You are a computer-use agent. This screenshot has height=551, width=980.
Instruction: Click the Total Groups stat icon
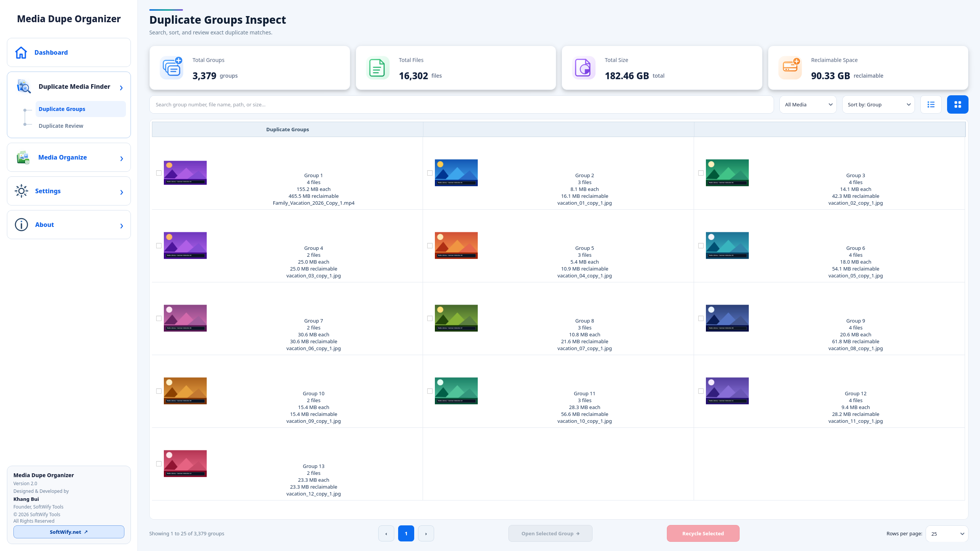coord(171,68)
